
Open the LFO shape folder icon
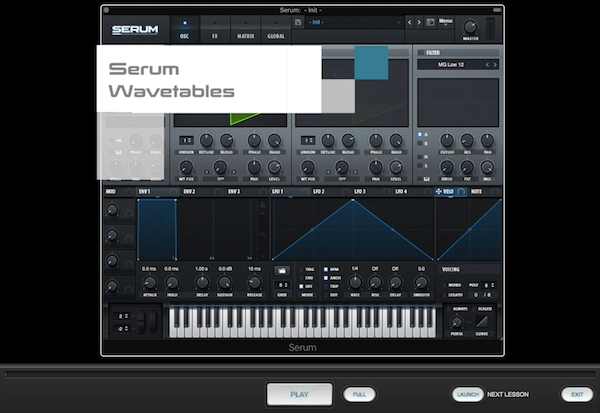282,271
